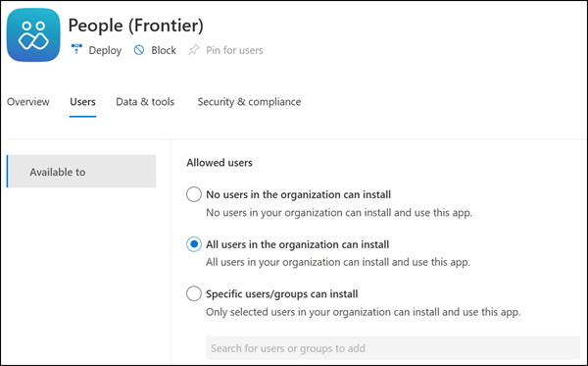Choose Specific users/groups can install radio
588x366 pixels.
194,293
